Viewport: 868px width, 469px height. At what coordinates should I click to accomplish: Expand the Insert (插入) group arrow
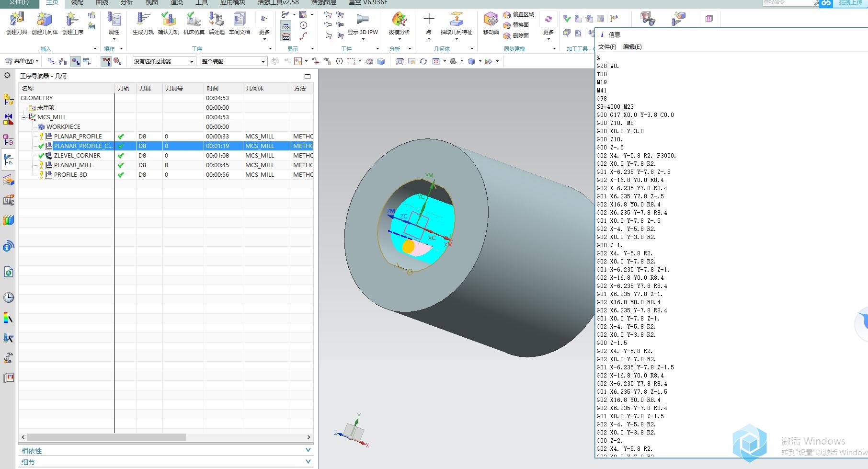coord(95,49)
